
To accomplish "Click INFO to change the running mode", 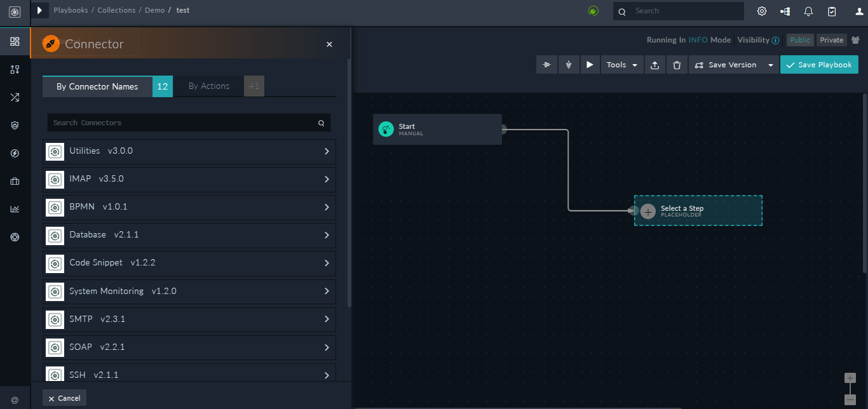I will 698,39.
